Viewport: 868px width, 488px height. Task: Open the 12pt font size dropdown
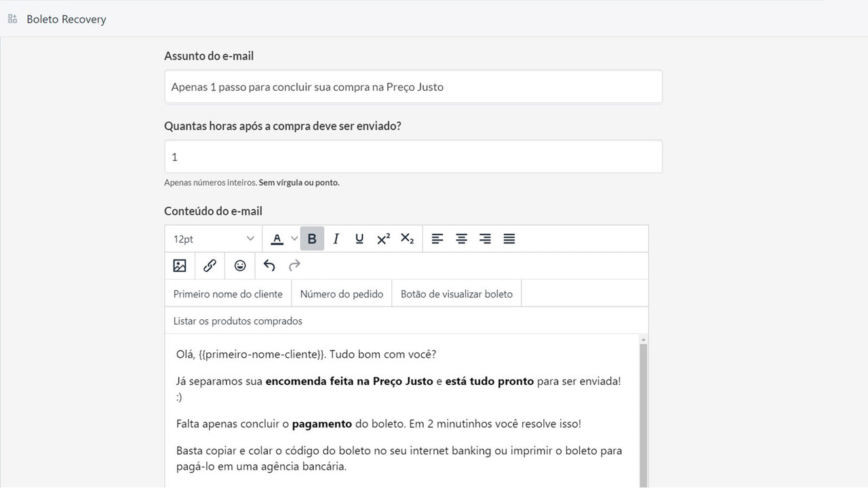[x=212, y=239]
